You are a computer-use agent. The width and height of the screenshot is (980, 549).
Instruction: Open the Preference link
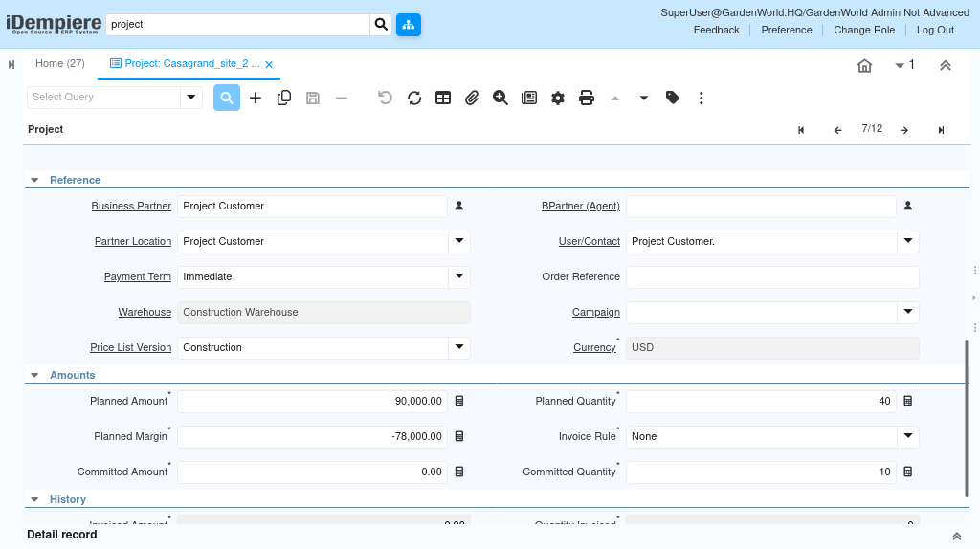coord(787,30)
